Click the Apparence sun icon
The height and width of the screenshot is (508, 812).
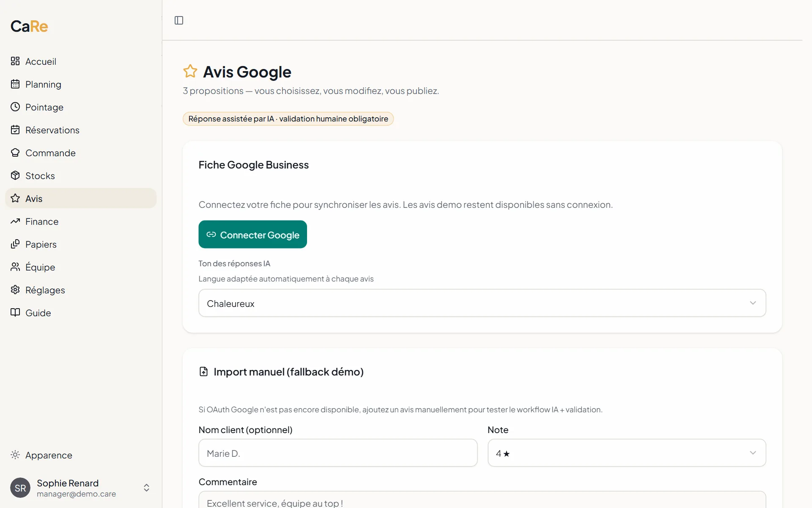[15, 455]
